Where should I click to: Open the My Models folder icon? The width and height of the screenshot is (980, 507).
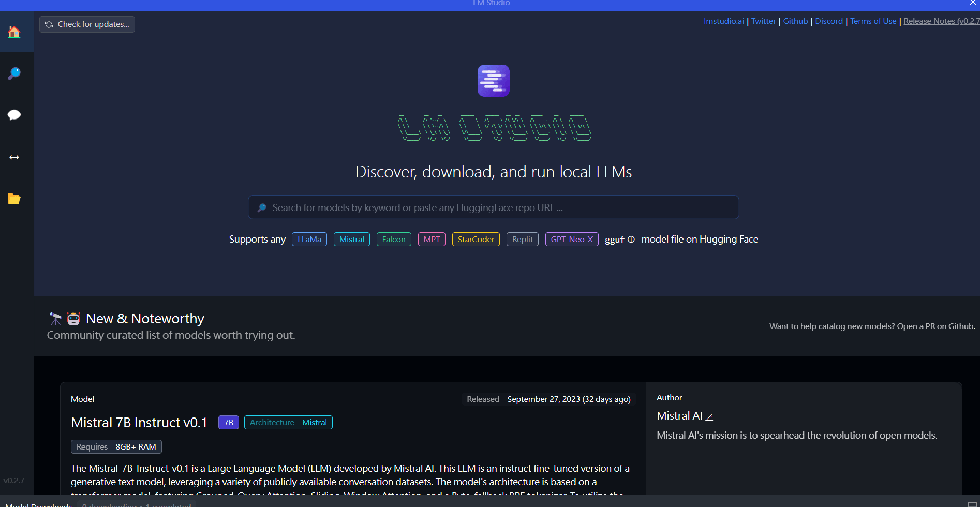(14, 199)
